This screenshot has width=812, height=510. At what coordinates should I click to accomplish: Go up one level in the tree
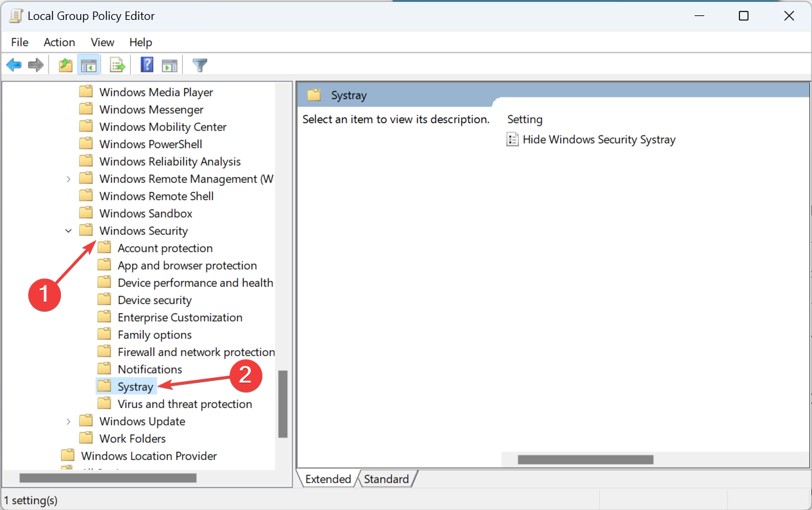tap(65, 65)
